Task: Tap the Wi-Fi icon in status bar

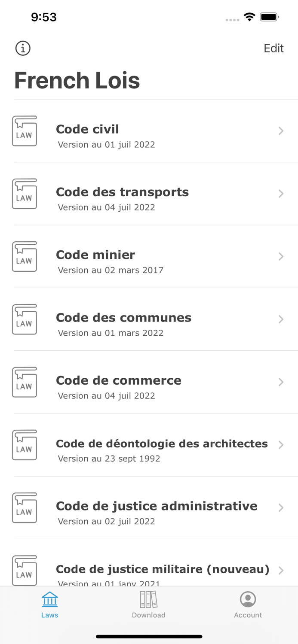Action: (x=250, y=17)
